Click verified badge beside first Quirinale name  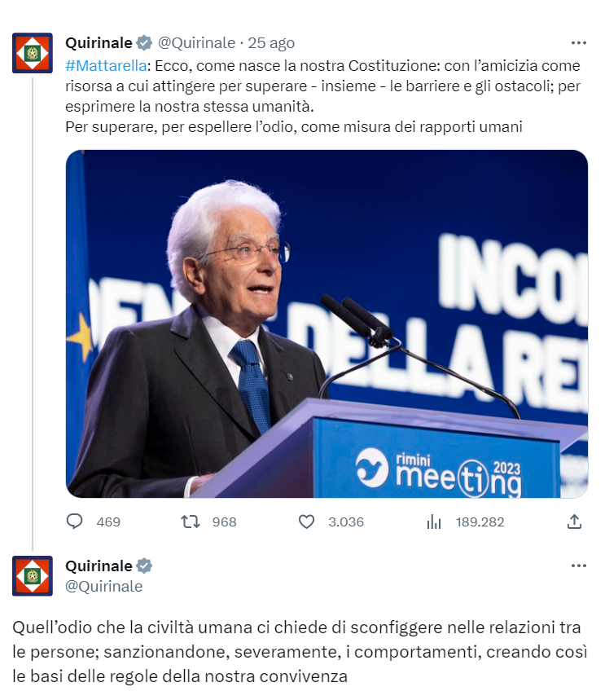click(x=144, y=43)
